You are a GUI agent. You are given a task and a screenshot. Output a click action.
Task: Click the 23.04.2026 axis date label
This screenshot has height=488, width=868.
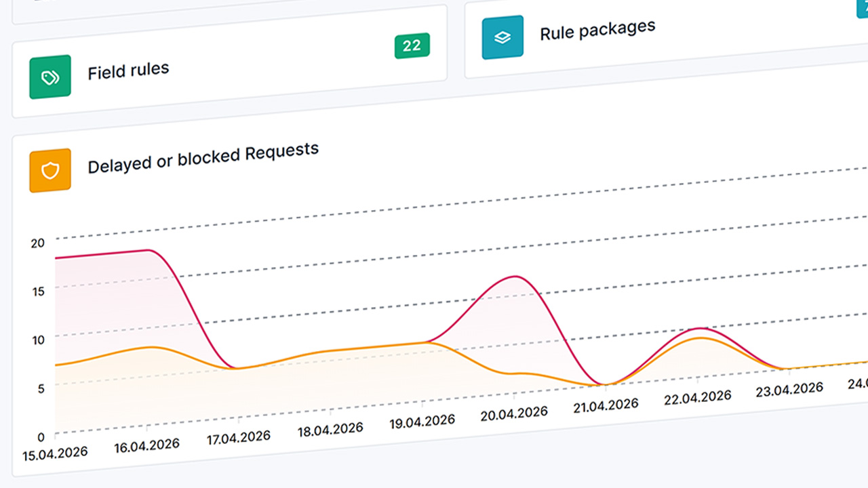[789, 388]
